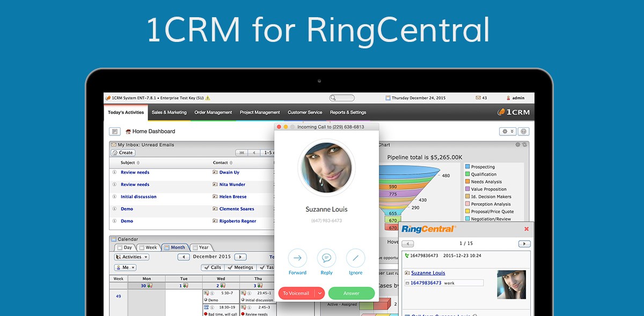This screenshot has height=316, width=644.
Task: Click the search magnifier in top bar
Action: (x=333, y=98)
